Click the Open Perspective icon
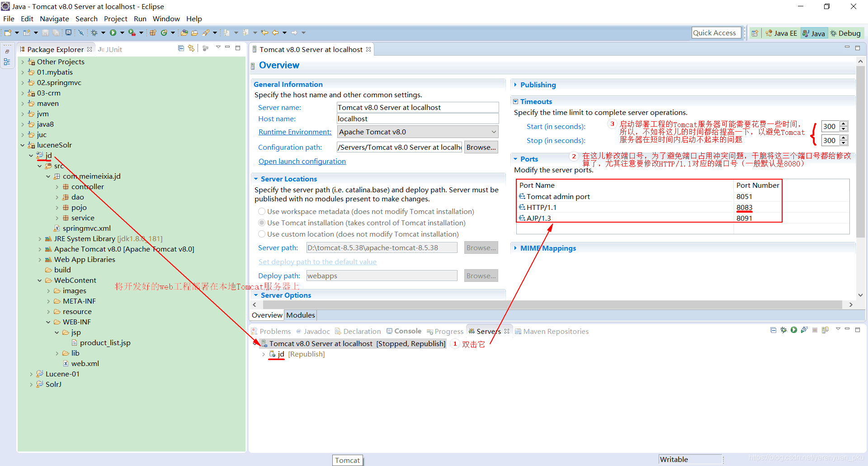The width and height of the screenshot is (868, 466). [x=755, y=33]
